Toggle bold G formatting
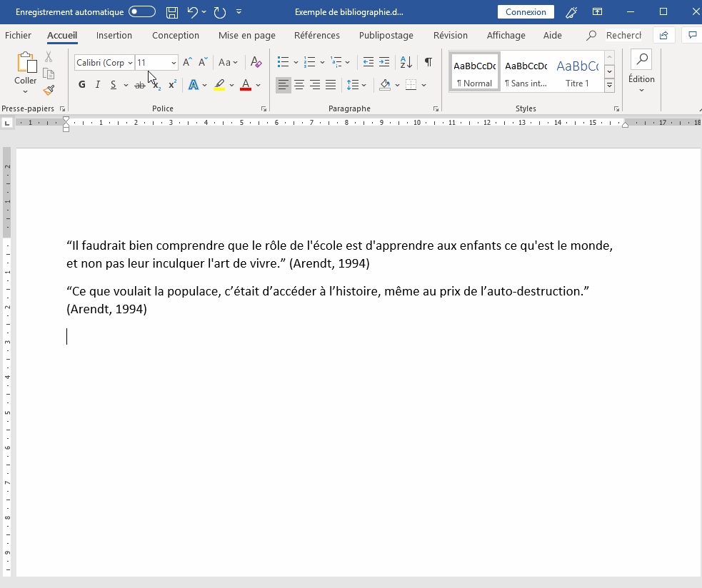702x588 pixels. (x=82, y=85)
